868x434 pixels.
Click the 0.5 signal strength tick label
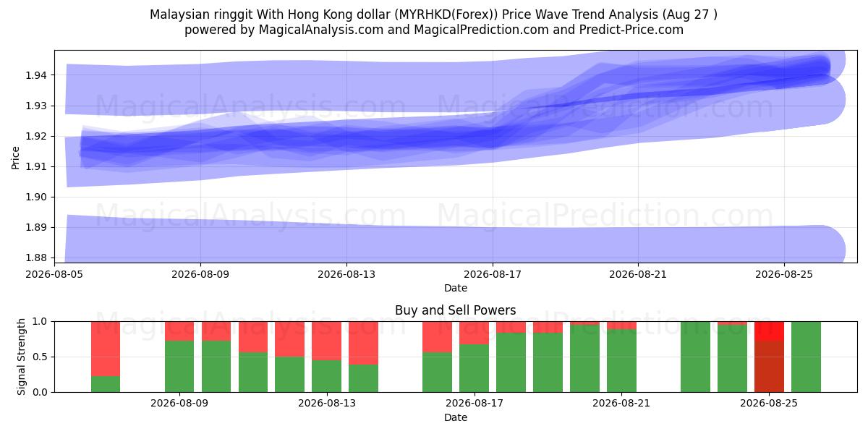41,357
